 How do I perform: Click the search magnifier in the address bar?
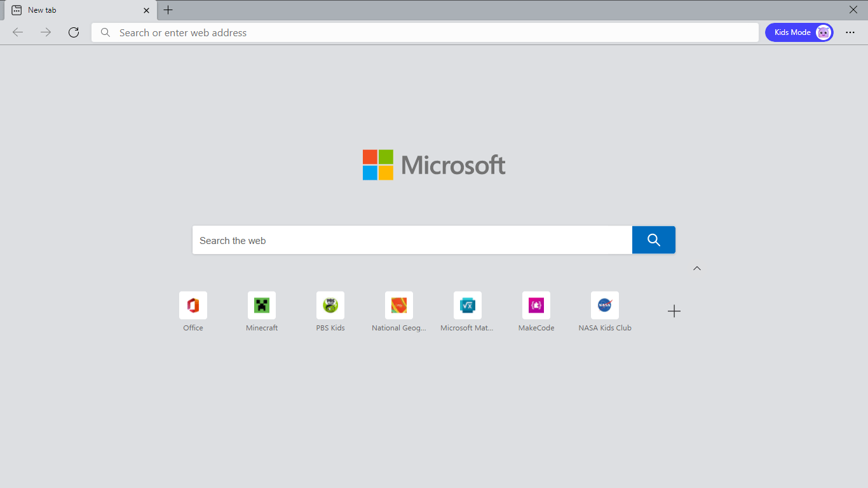point(105,32)
